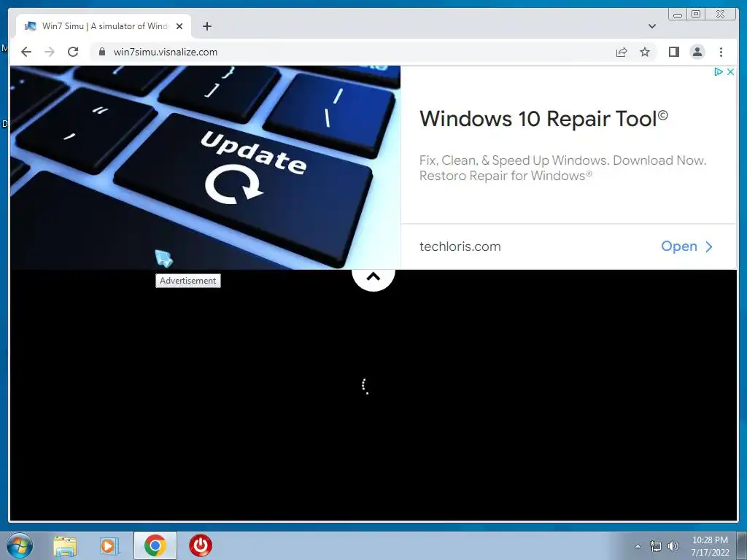Close the advertisement with X

730,72
